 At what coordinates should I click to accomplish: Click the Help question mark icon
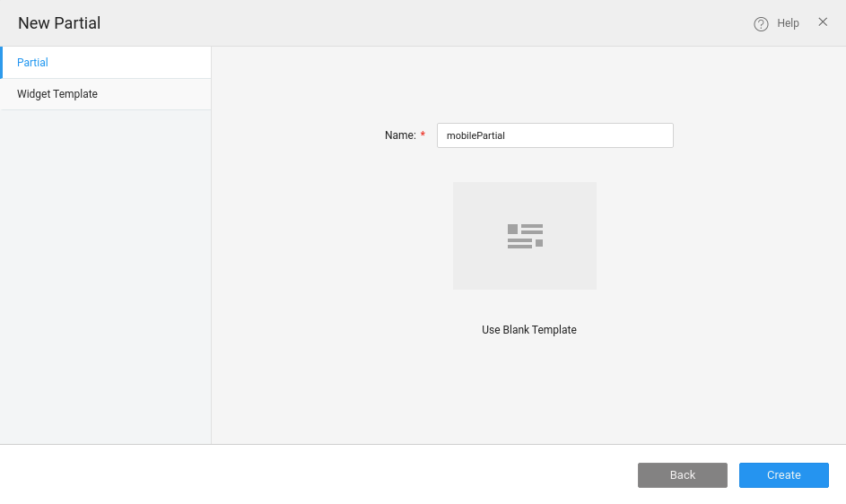[x=761, y=24]
